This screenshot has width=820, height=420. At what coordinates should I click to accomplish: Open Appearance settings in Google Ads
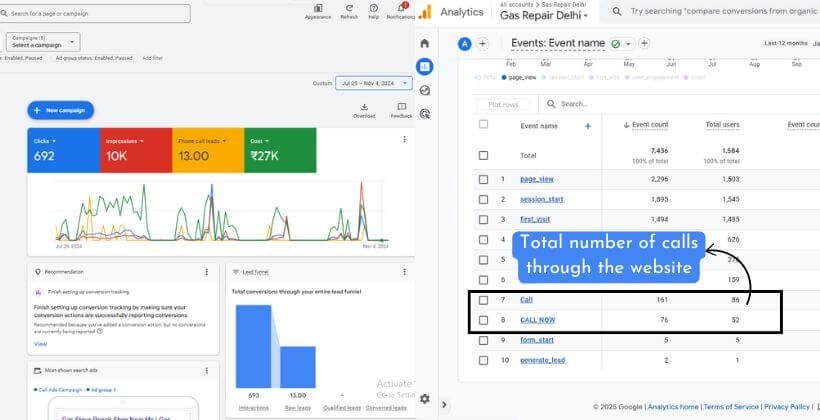(x=318, y=12)
